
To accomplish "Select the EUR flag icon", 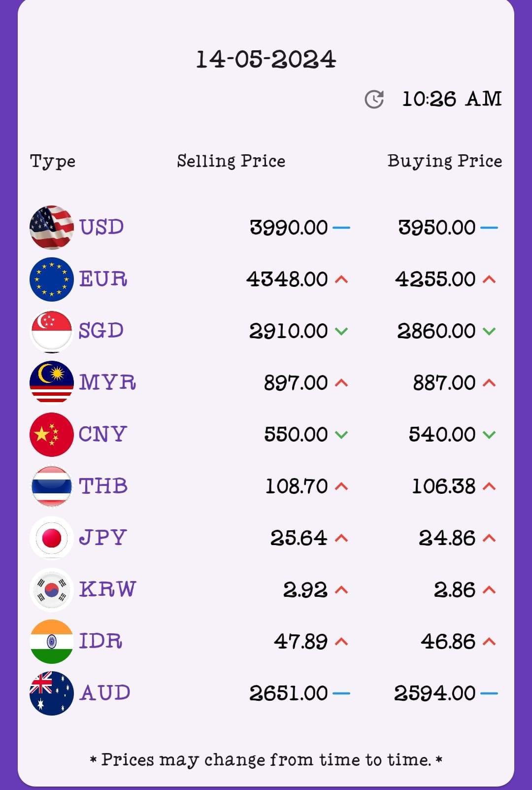I will click(52, 279).
